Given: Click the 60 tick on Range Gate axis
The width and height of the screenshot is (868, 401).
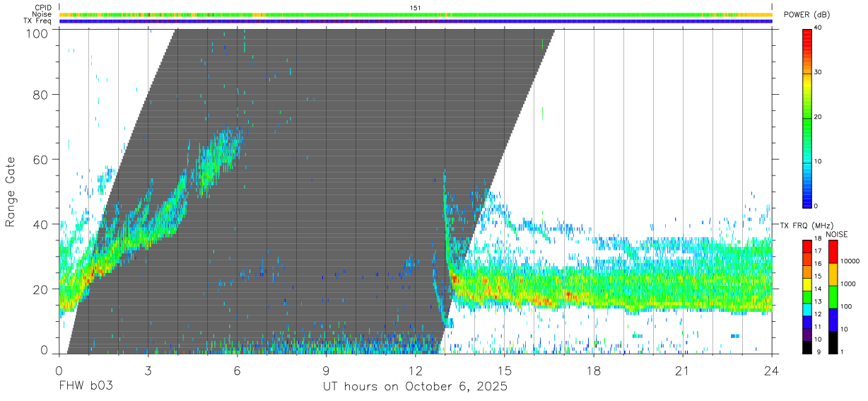Looking at the screenshot, I should point(41,159).
